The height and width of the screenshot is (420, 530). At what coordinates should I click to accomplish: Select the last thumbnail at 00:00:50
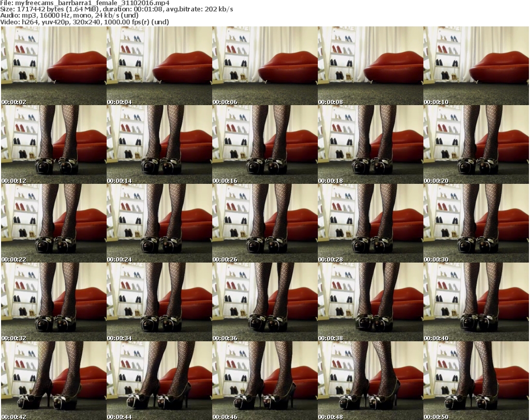coord(476,381)
